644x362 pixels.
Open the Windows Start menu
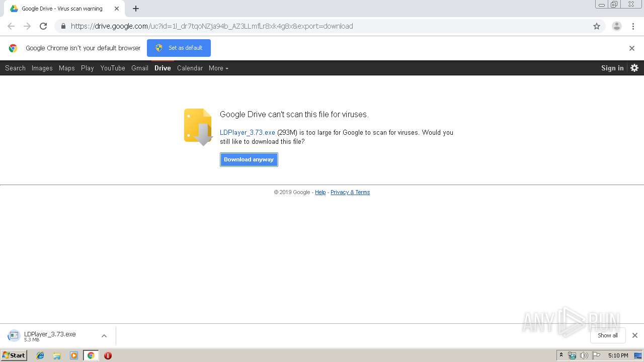tap(14, 355)
